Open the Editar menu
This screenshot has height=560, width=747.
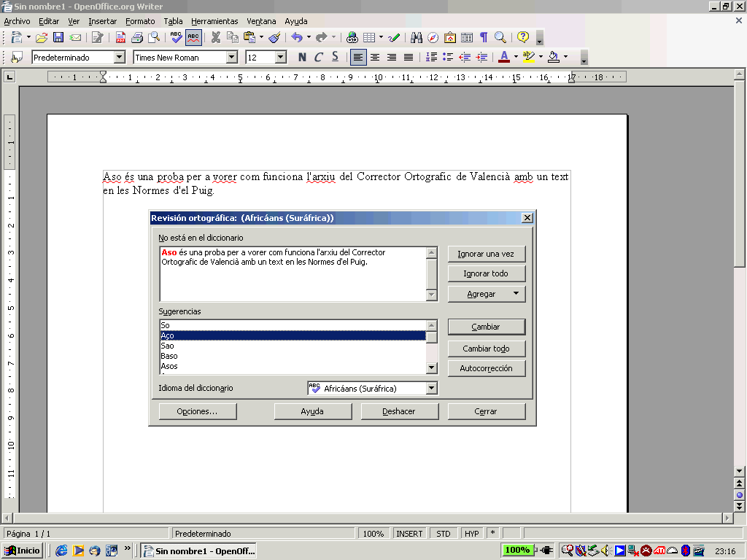[x=49, y=21]
